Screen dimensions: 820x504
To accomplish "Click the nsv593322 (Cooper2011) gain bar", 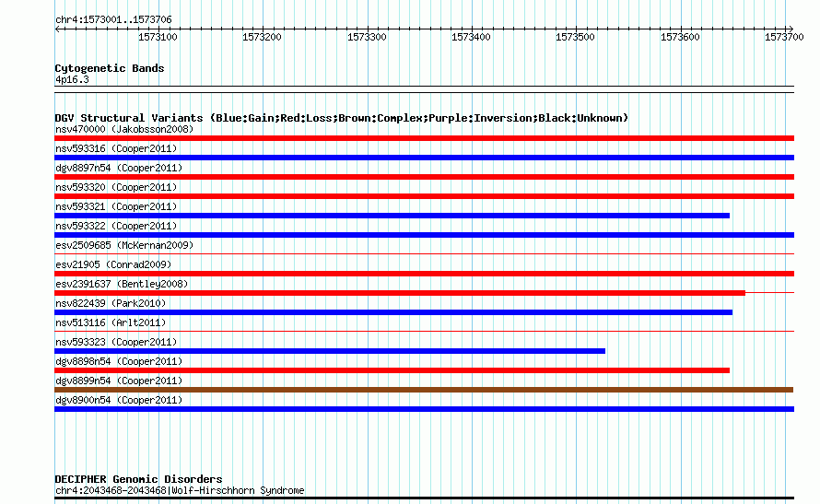I will [424, 235].
